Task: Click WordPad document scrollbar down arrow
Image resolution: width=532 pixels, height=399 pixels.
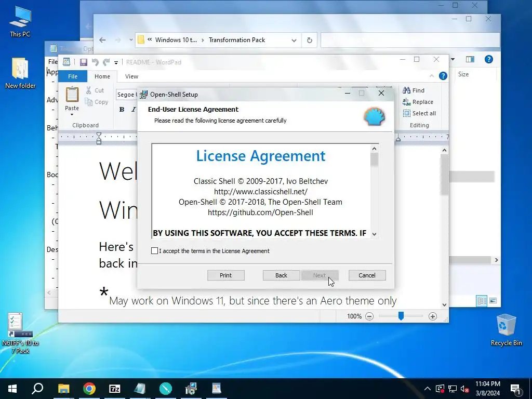Action: click(x=445, y=305)
